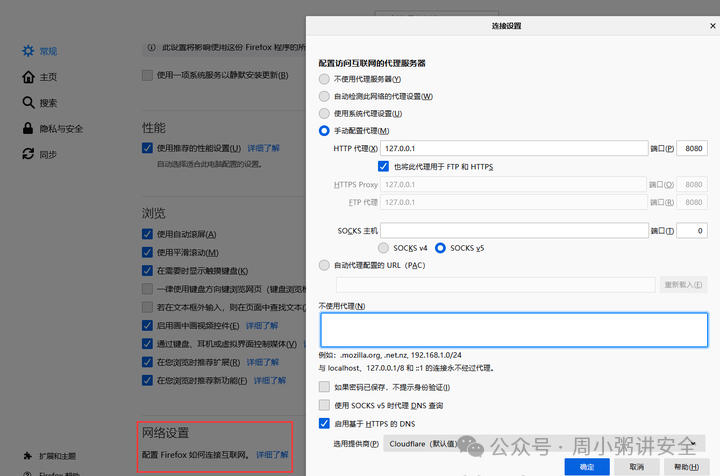
Task: Click the 不使用代理 text area
Action: (x=514, y=330)
